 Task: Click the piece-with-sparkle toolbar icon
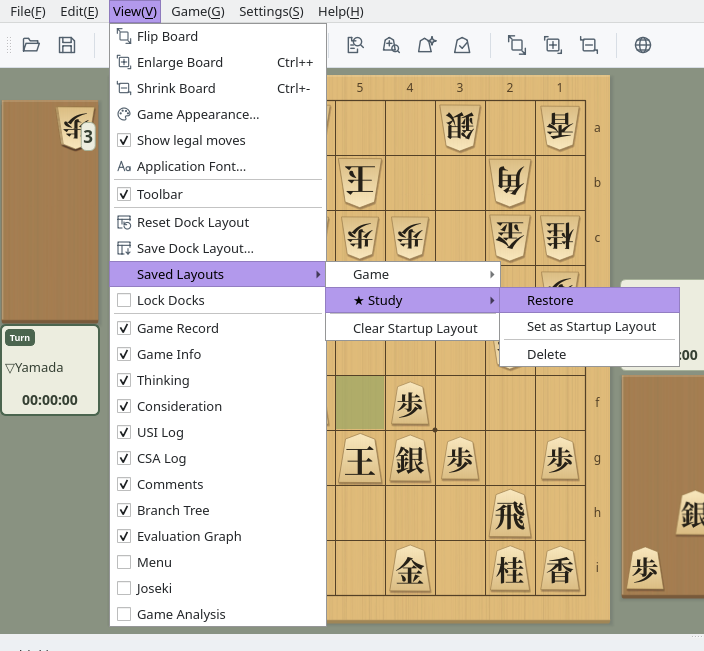pyautogui.click(x=427, y=45)
